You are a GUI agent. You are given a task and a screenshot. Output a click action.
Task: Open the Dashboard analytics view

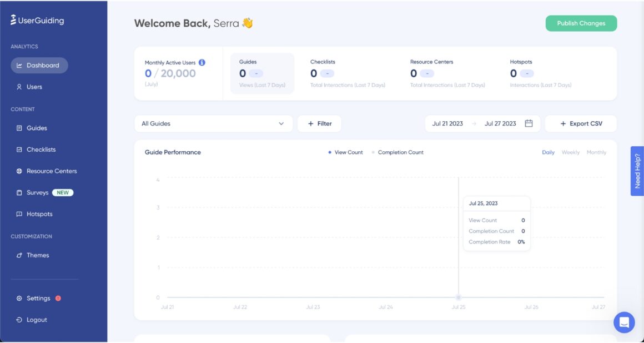[x=39, y=65]
